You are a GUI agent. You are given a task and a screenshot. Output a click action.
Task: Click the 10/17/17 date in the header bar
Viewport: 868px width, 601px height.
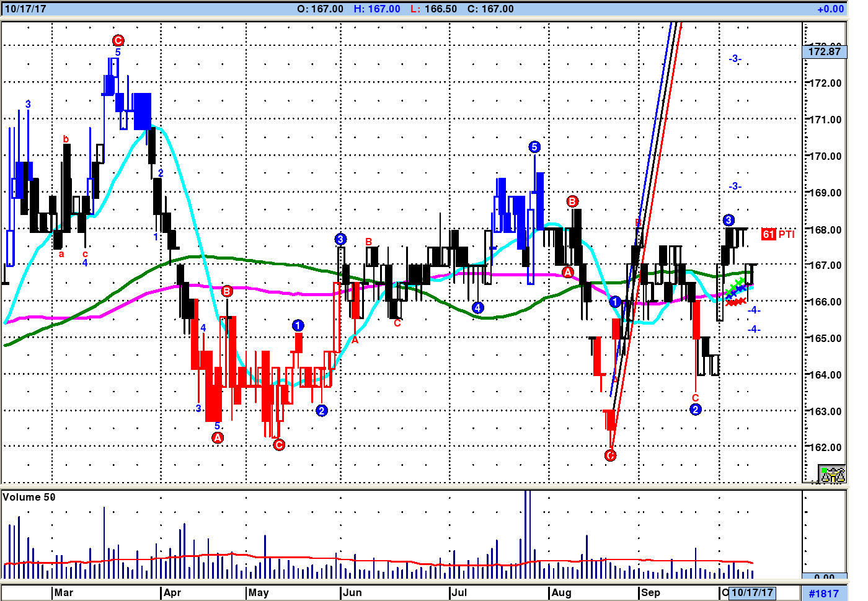(x=25, y=9)
